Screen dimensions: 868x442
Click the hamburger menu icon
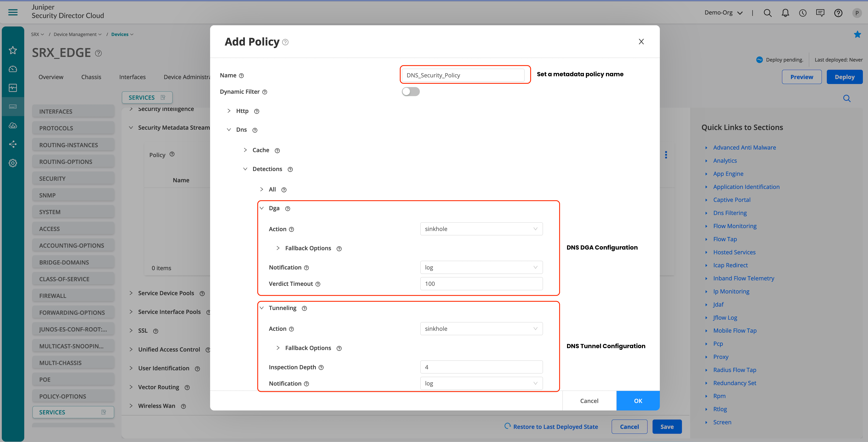pos(13,12)
